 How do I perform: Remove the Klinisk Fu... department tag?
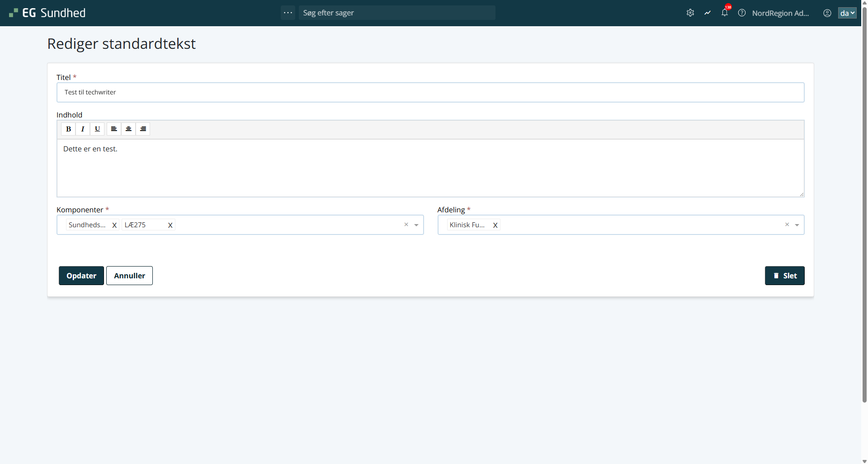(495, 225)
